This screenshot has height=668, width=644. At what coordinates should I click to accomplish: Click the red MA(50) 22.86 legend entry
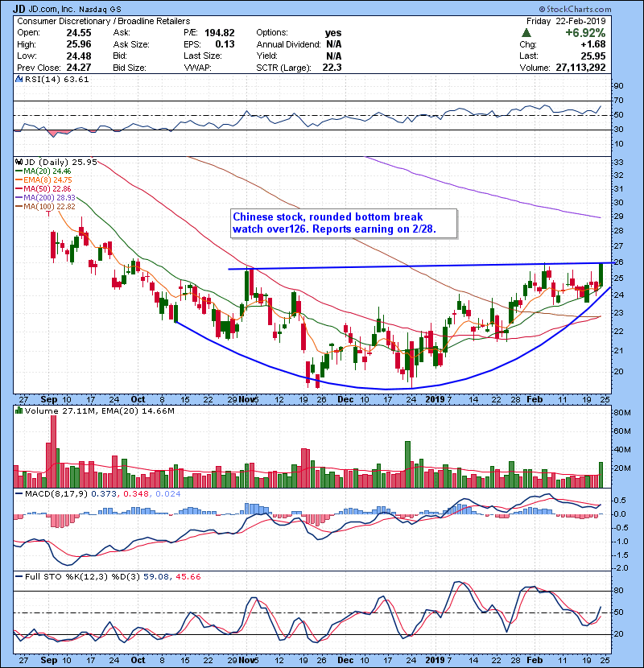coord(44,188)
